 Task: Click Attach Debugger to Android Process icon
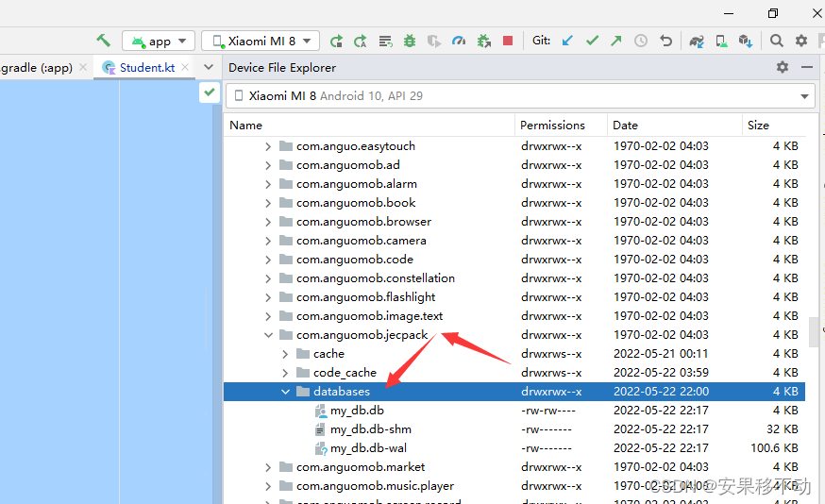(483, 41)
